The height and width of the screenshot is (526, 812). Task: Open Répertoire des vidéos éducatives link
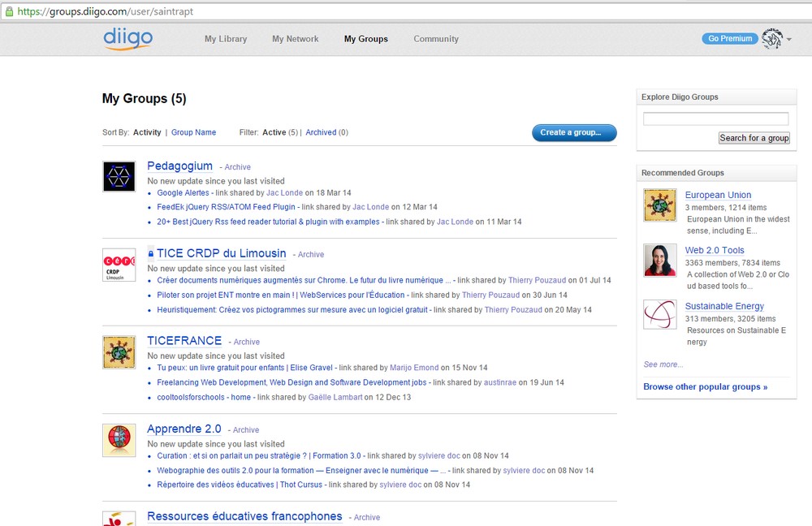coord(240,485)
